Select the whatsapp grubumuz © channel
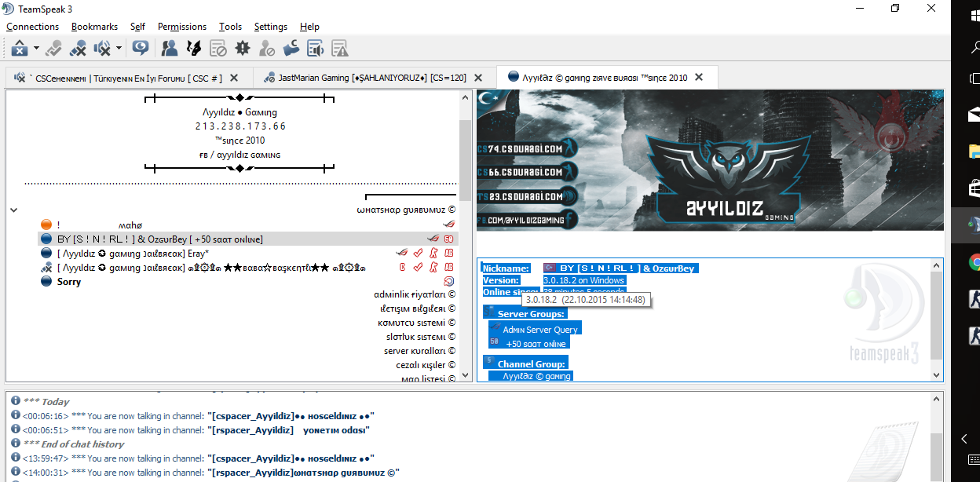This screenshot has width=980, height=482. (406, 210)
